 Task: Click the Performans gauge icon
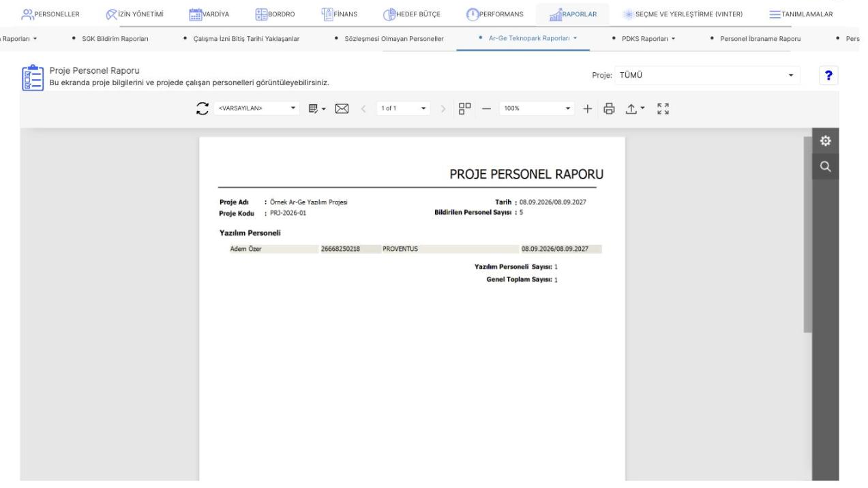(x=473, y=14)
